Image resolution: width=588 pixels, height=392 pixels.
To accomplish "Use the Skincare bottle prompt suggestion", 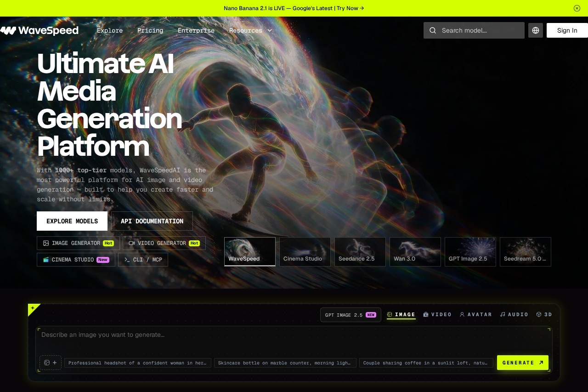I will pyautogui.click(x=285, y=363).
